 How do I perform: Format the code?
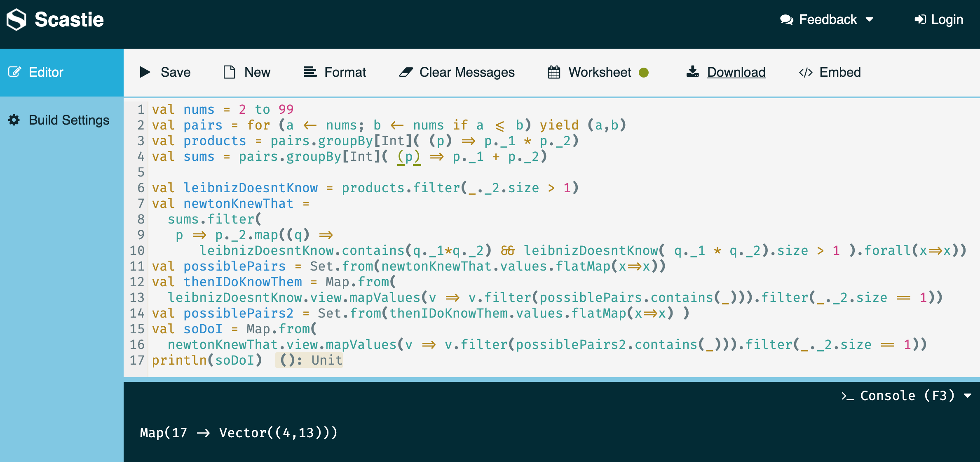tap(335, 72)
